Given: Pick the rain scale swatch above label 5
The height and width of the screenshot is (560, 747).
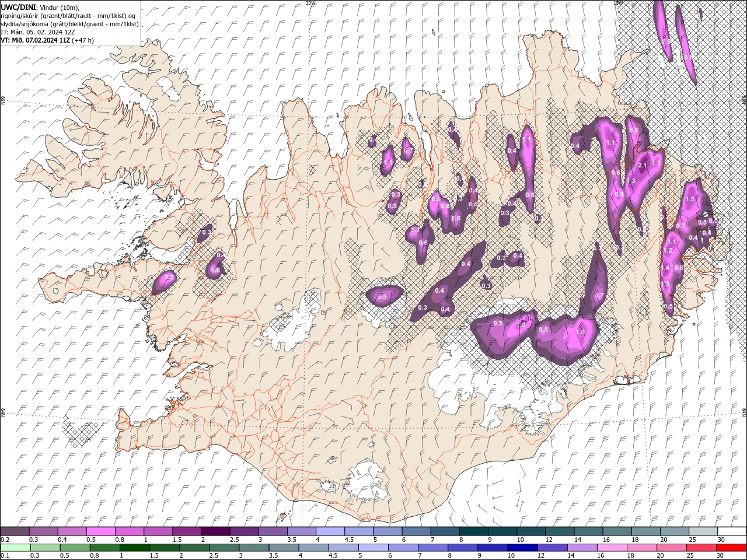Looking at the screenshot, I should [x=373, y=548].
